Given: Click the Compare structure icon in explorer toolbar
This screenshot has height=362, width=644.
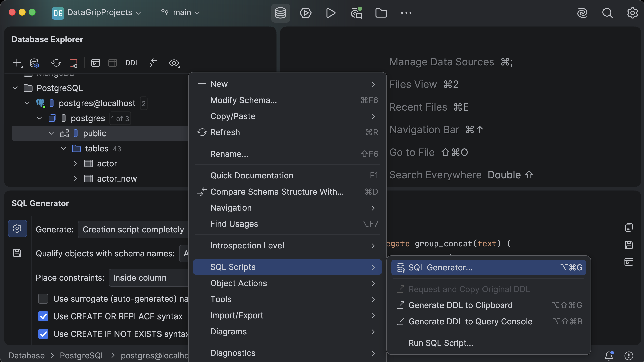Looking at the screenshot, I should click(x=152, y=63).
